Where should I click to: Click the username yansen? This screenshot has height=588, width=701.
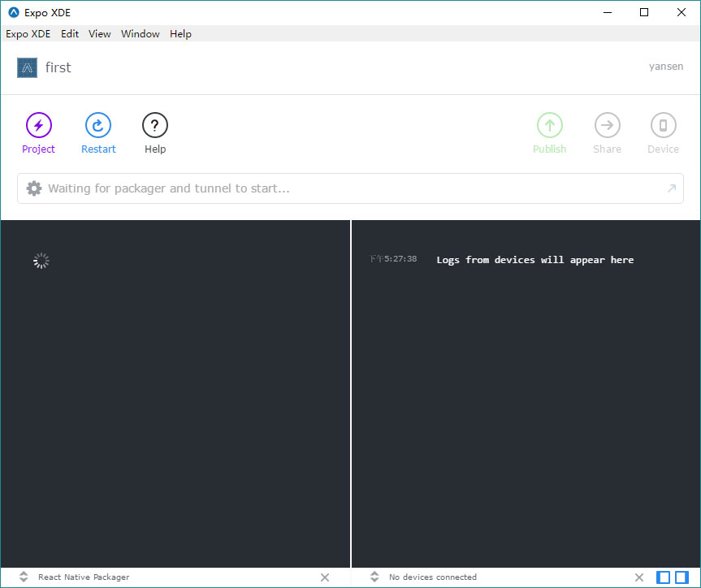click(666, 67)
